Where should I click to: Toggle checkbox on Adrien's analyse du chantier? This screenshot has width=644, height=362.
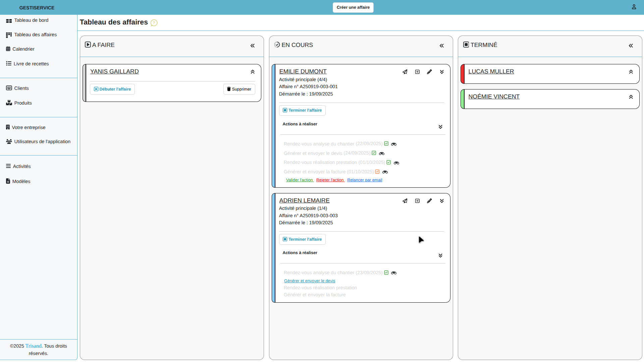tap(386, 273)
